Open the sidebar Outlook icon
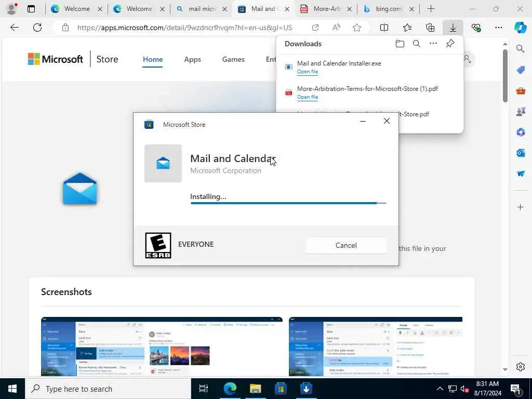Image resolution: width=532 pixels, height=399 pixels. (x=521, y=153)
